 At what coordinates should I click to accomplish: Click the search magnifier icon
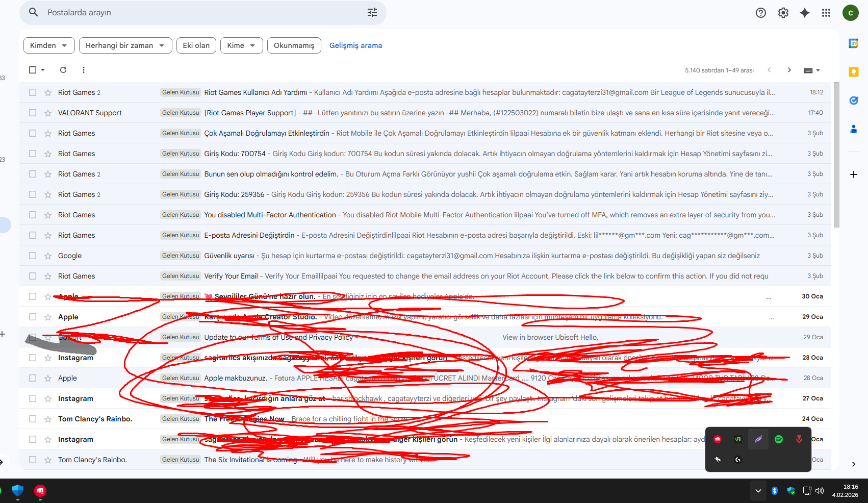pyautogui.click(x=34, y=12)
